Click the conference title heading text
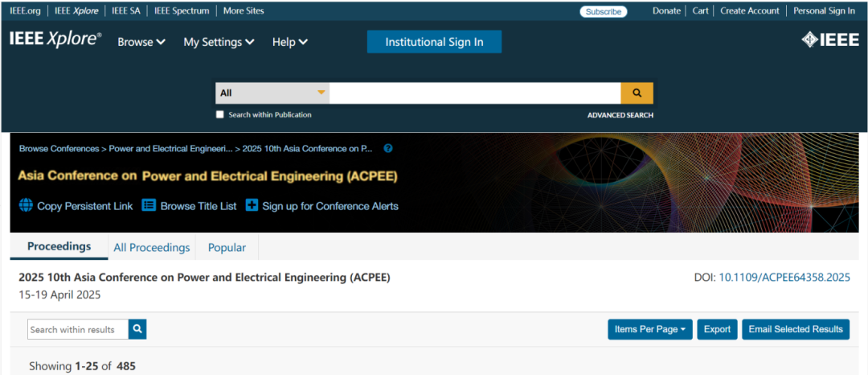The height and width of the screenshot is (375, 868). tap(204, 278)
